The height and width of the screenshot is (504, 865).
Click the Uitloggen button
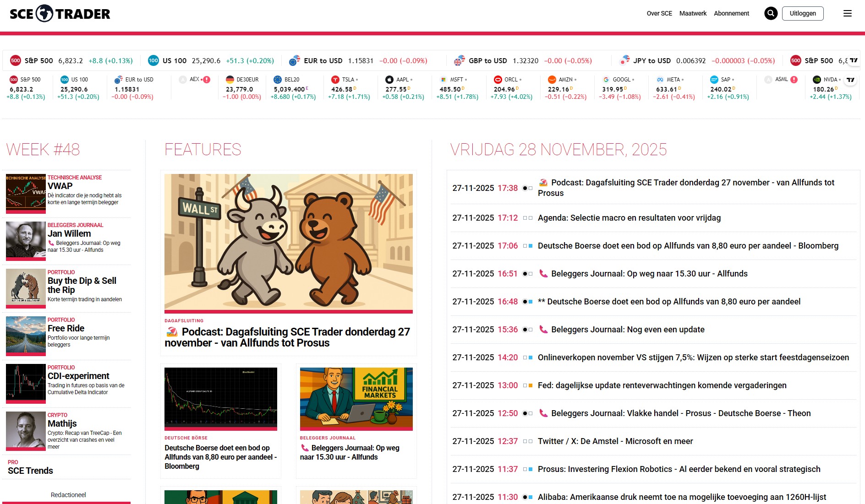[x=802, y=13]
